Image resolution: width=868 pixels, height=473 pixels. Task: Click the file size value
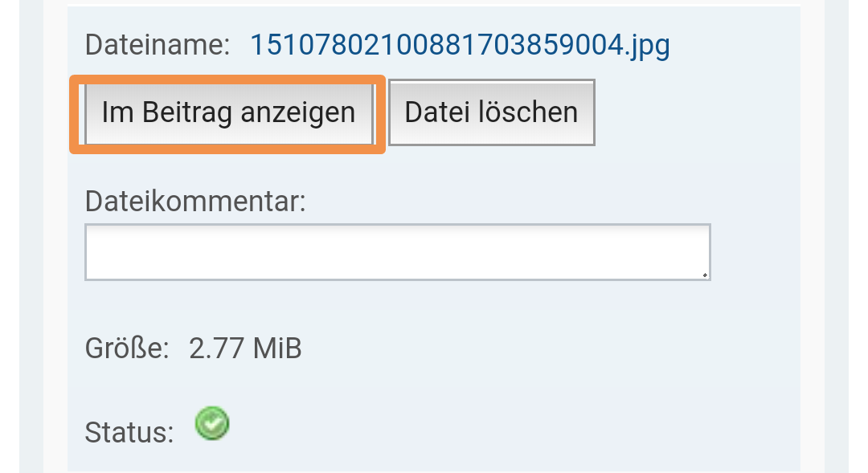tap(245, 349)
